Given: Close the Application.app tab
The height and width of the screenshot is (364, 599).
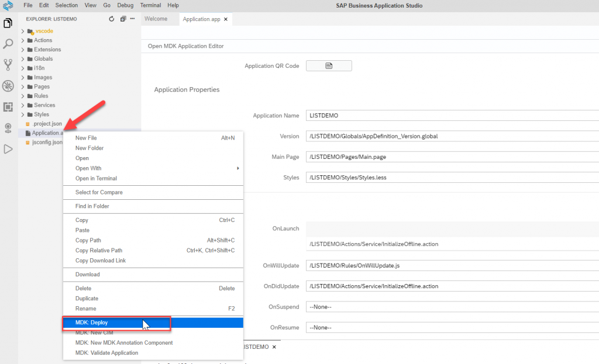Looking at the screenshot, I should [x=226, y=19].
